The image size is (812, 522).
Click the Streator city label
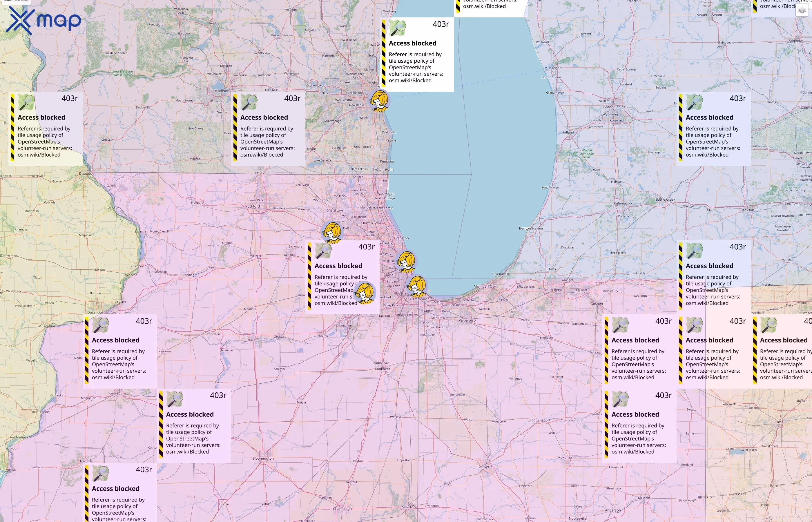click(x=280, y=369)
